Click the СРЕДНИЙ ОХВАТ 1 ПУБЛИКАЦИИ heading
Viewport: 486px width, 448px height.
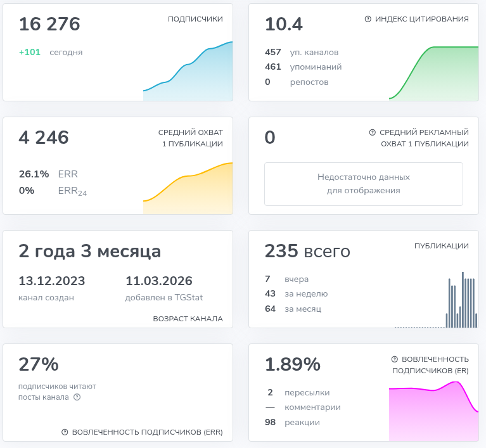pos(190,138)
